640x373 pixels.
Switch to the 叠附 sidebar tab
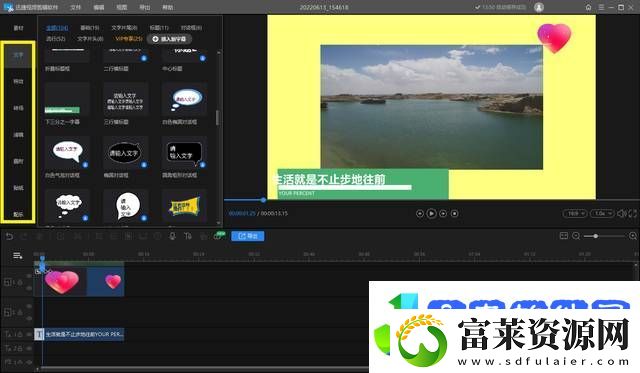coord(18,161)
